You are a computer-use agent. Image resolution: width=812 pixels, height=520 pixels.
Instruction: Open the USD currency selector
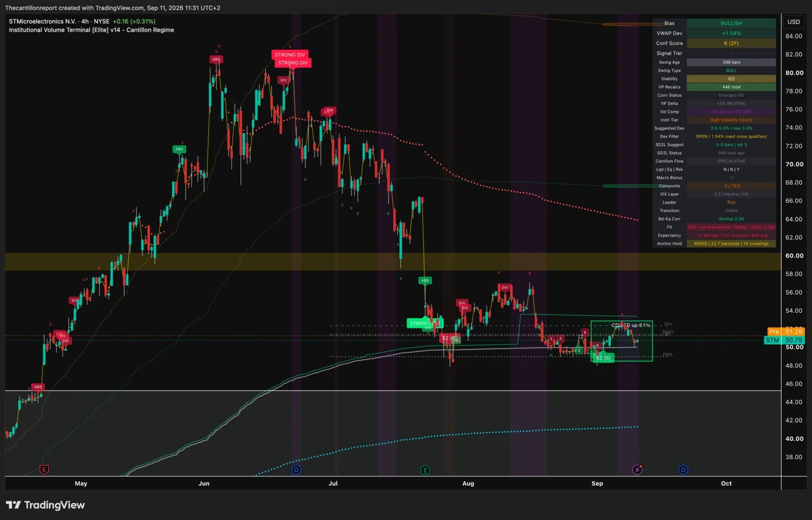coord(794,22)
